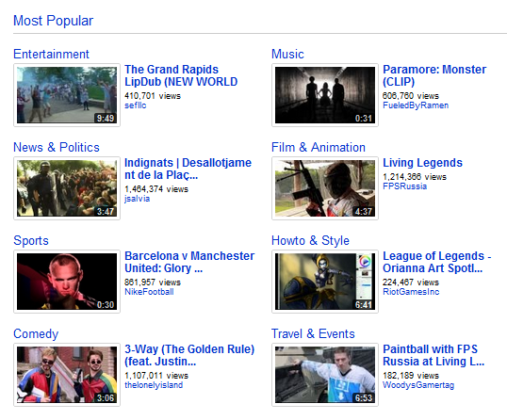Visit the Howto & Style category

310,241
